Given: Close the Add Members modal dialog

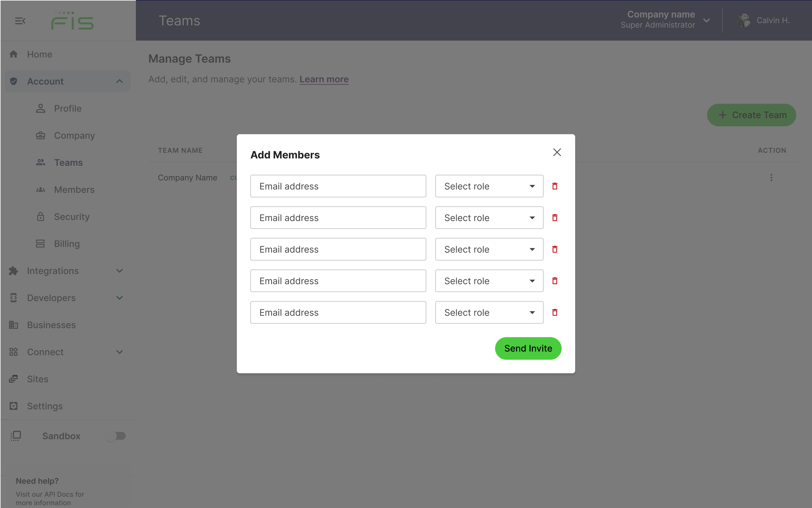Looking at the screenshot, I should coord(557,153).
